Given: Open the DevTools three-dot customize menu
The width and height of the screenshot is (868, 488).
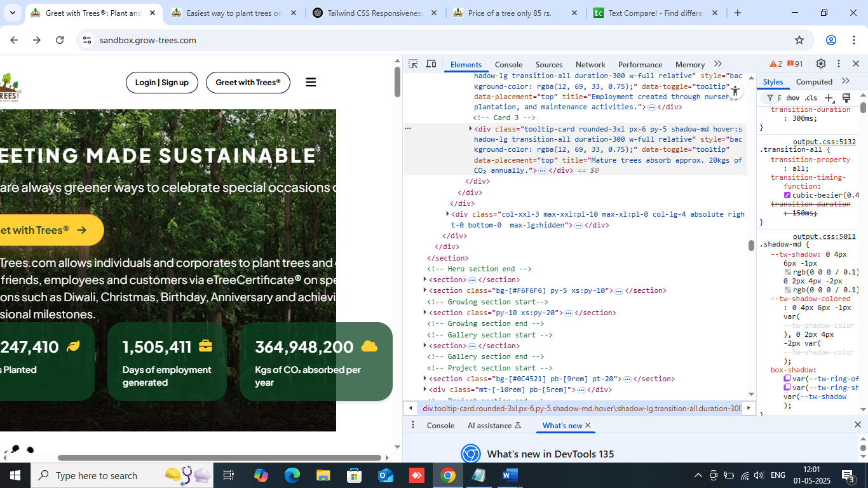Looking at the screenshot, I should (x=839, y=64).
